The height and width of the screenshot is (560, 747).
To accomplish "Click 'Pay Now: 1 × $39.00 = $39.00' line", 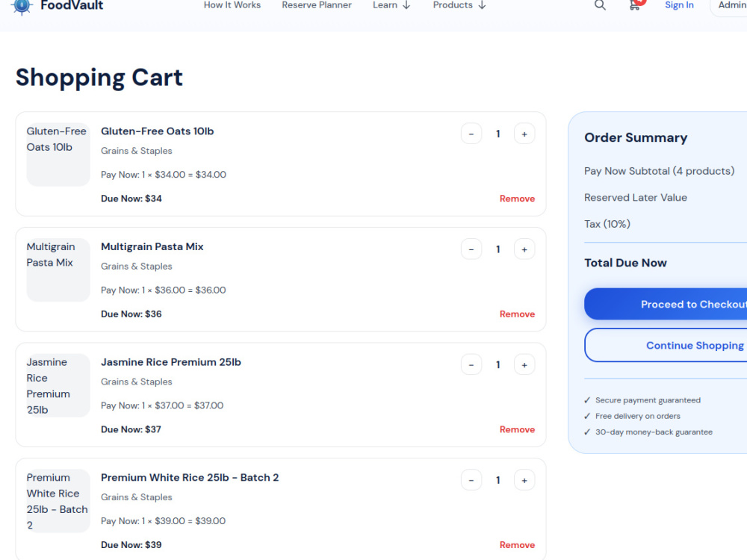I will click(x=164, y=521).
